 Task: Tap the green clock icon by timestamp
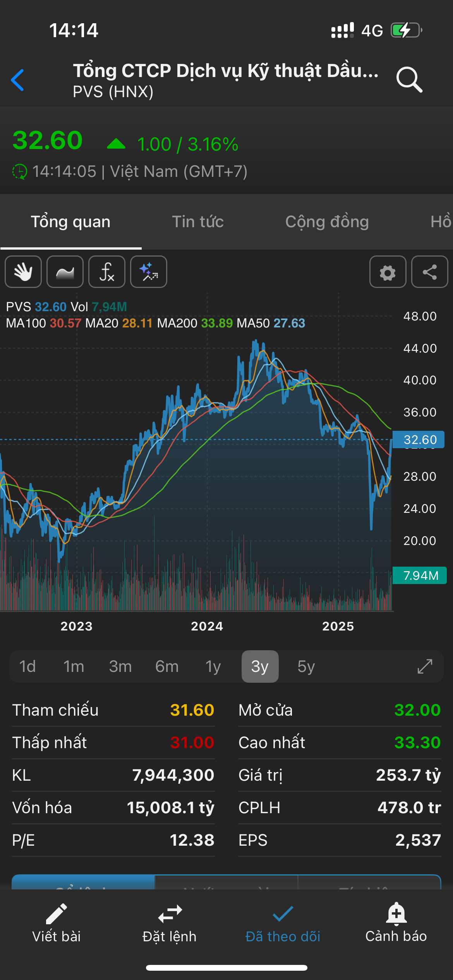tap(20, 171)
